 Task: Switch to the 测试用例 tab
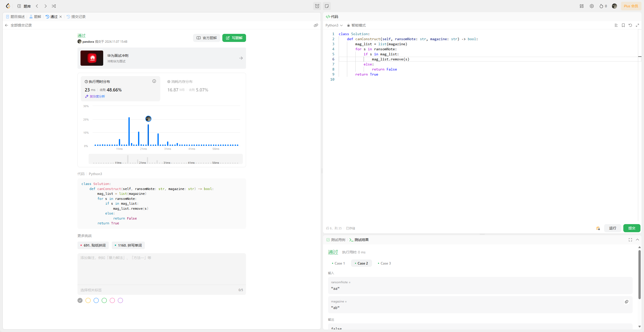[x=336, y=240]
